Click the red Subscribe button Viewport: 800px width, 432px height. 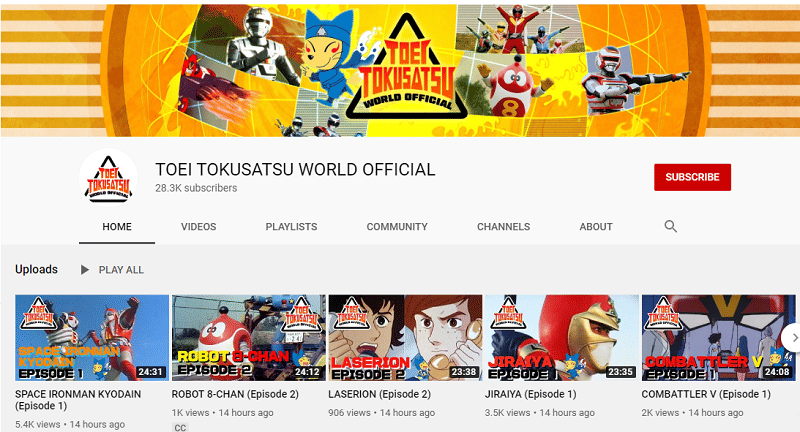(x=692, y=177)
